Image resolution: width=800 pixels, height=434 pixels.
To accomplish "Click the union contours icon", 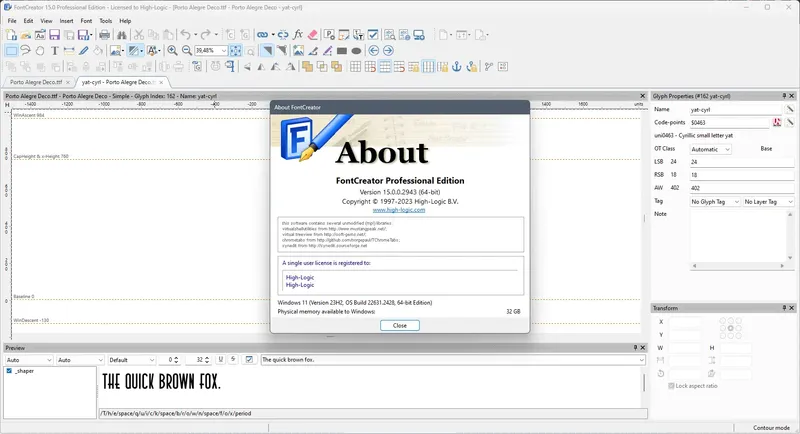I will (x=307, y=66).
